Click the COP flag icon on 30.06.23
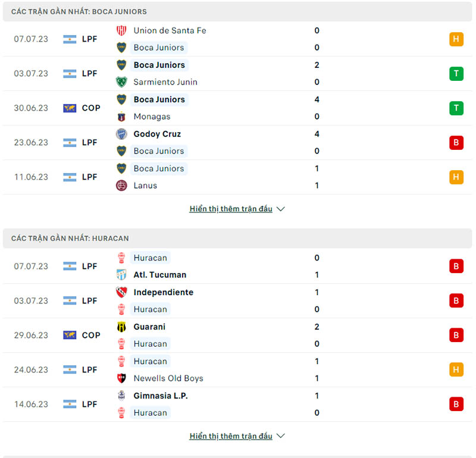 click(70, 108)
